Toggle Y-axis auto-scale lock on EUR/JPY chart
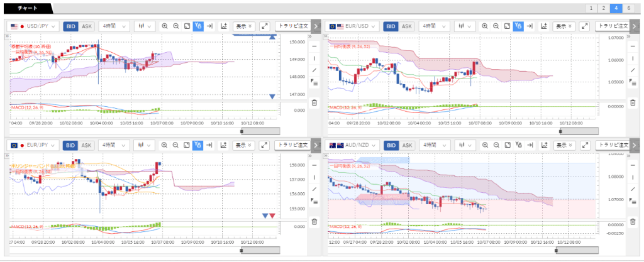644x262 pixels. tap(198, 145)
